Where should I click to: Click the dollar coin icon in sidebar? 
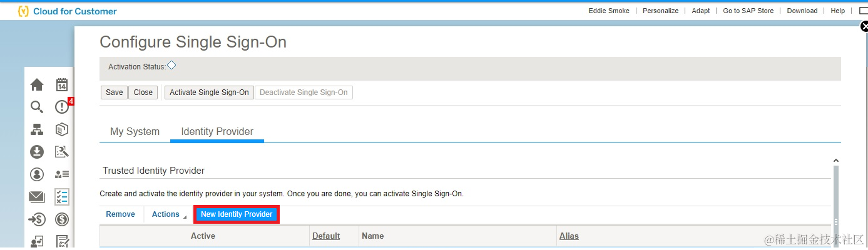(x=62, y=219)
